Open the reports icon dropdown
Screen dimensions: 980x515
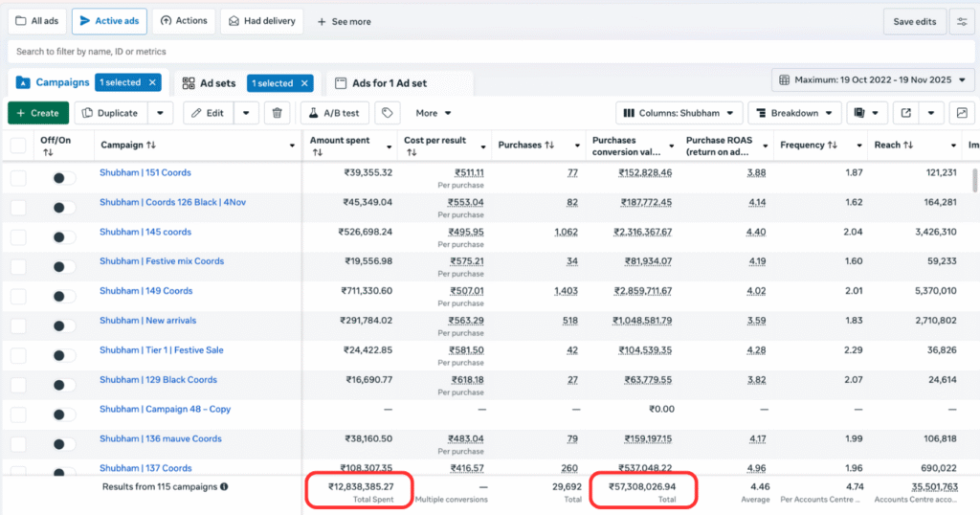pos(867,113)
